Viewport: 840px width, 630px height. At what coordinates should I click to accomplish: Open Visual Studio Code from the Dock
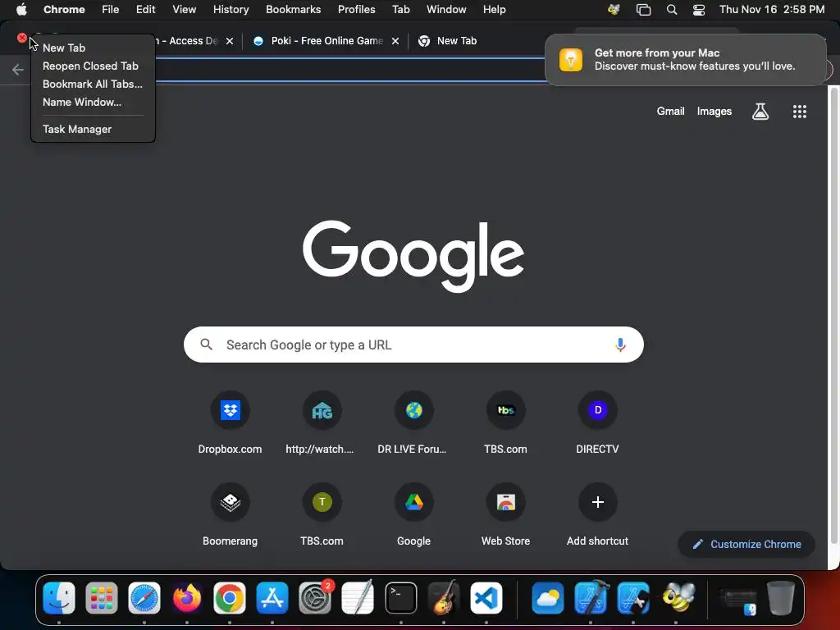(486, 598)
